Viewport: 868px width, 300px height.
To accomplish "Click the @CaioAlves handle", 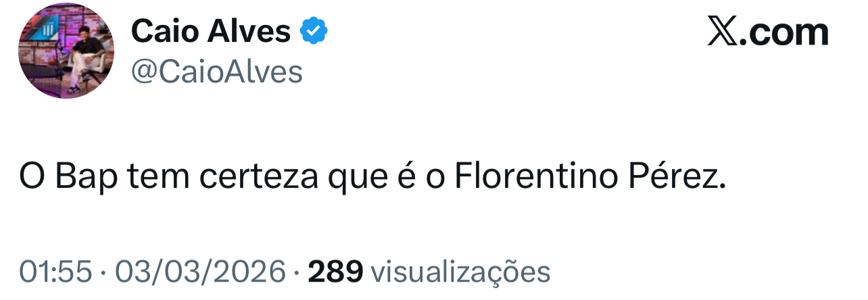I will coord(217,71).
